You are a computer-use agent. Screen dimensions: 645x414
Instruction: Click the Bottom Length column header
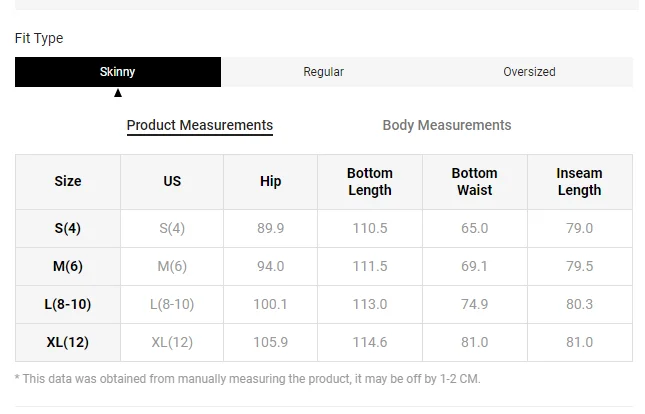coord(370,181)
